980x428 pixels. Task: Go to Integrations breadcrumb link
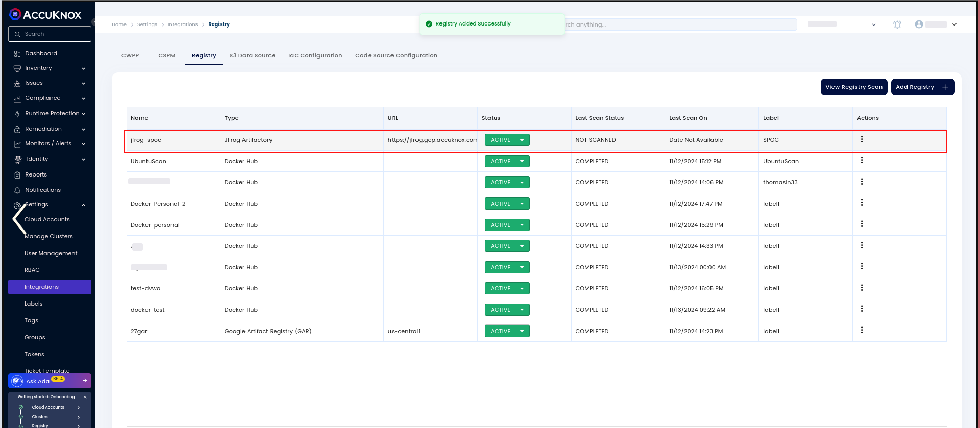[x=183, y=24]
